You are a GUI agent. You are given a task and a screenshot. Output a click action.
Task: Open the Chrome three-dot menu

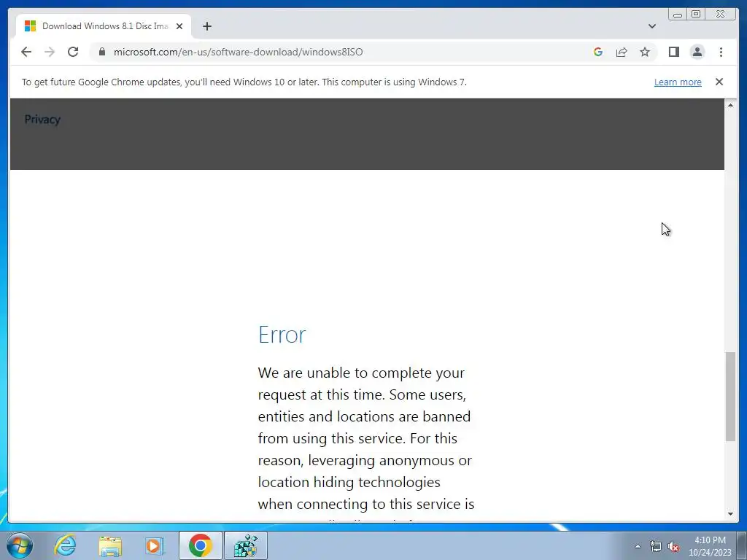tap(721, 52)
